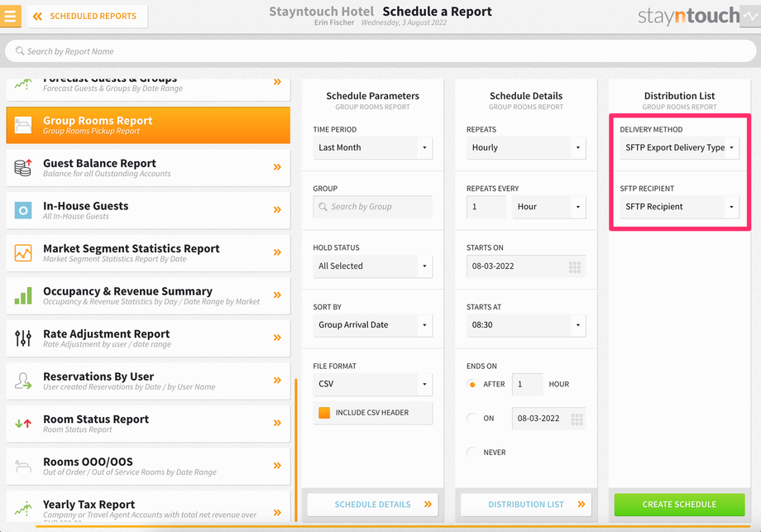This screenshot has width=761, height=532.
Task: Open Time Period dropdown Last Month
Action: (373, 147)
